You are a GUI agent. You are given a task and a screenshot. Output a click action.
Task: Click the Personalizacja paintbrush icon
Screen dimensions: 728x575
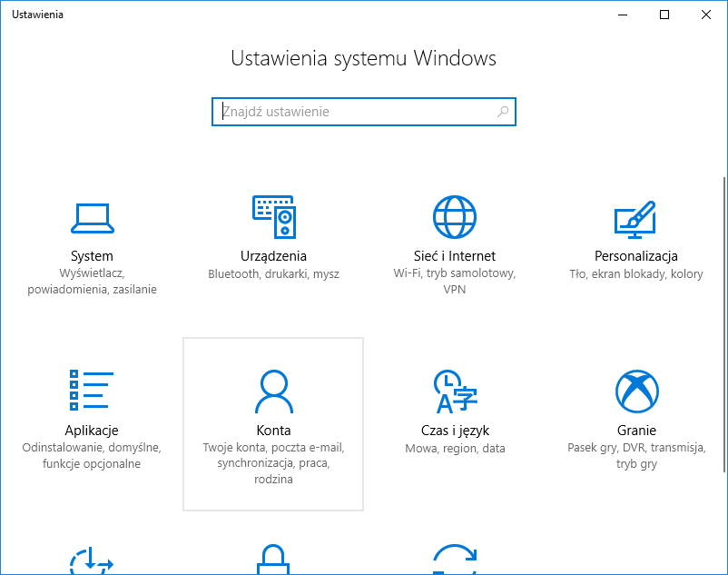tap(635, 217)
